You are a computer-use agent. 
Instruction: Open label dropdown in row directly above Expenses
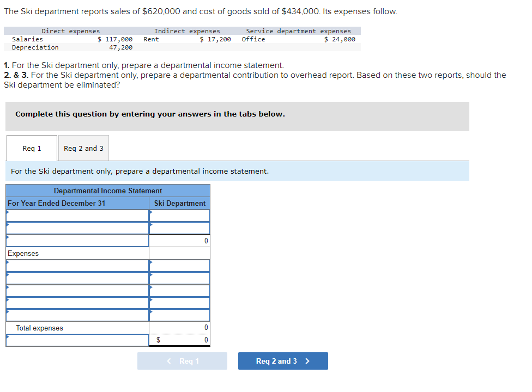[77, 241]
